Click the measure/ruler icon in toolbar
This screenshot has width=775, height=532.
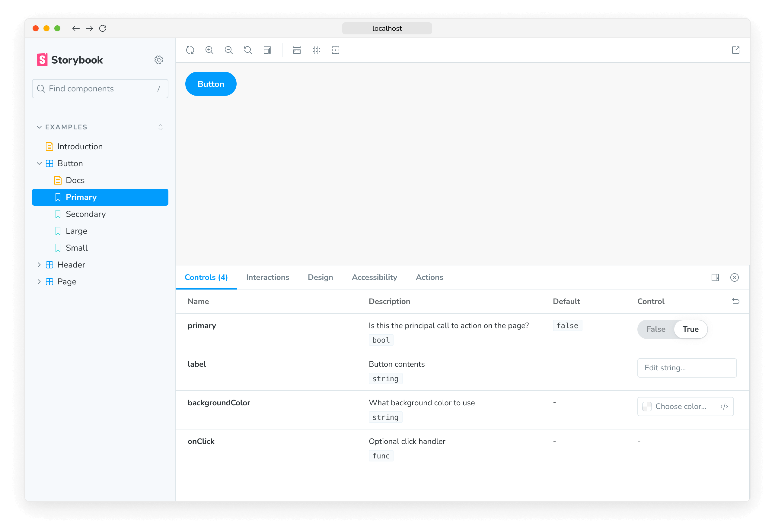(x=296, y=50)
